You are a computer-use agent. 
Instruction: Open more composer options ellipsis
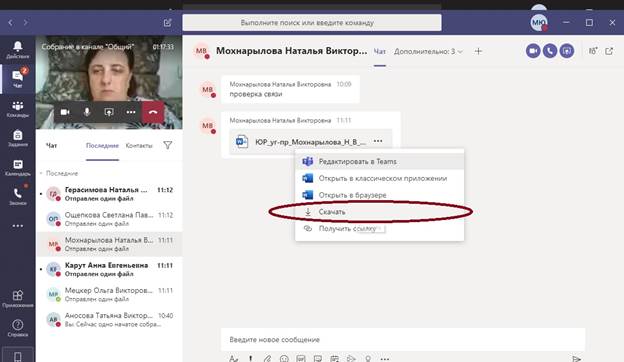[x=384, y=359]
